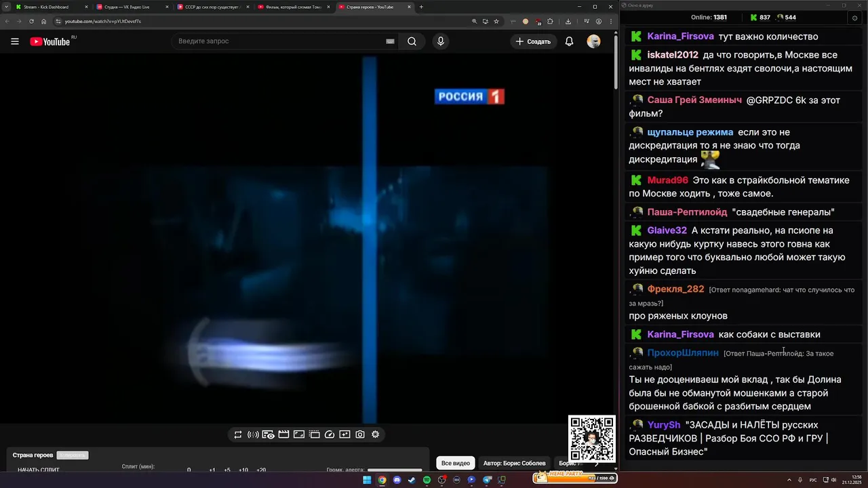Open YurySh username in chat
868x488 pixels.
(x=664, y=425)
